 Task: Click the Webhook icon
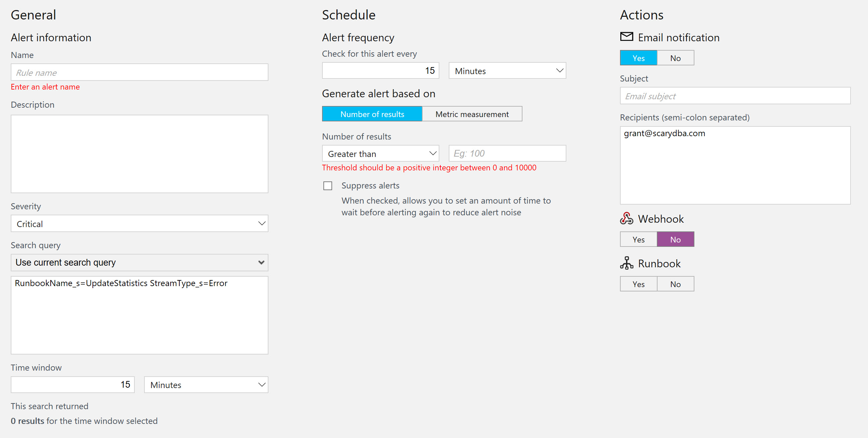626,218
